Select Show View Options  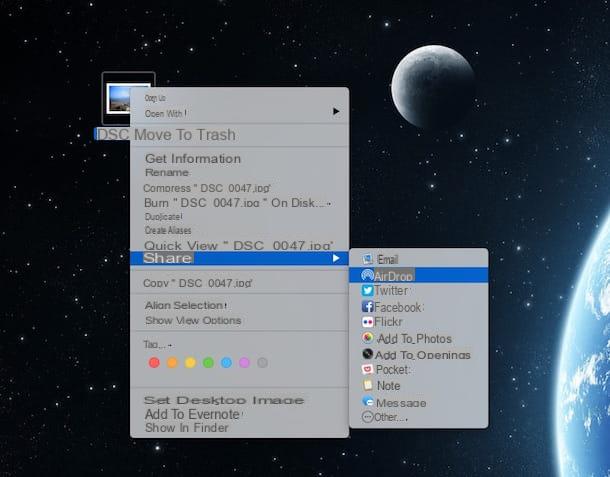(193, 321)
